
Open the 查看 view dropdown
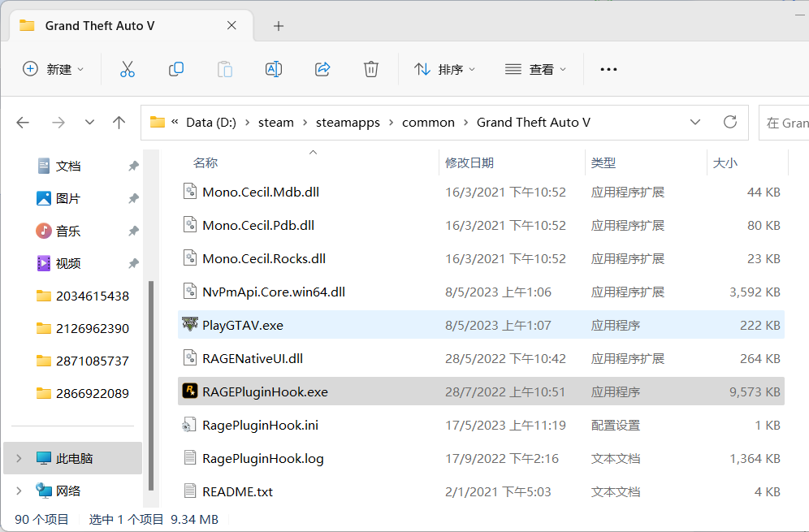(x=535, y=69)
